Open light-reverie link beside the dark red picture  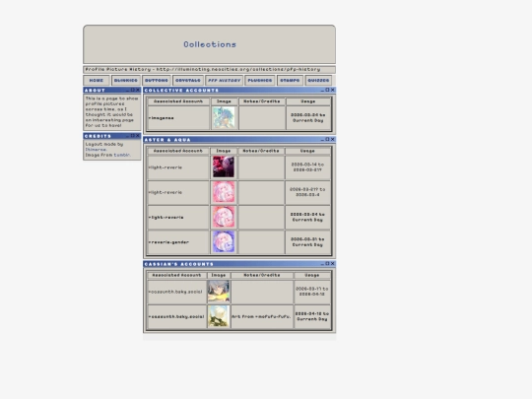coord(166,167)
